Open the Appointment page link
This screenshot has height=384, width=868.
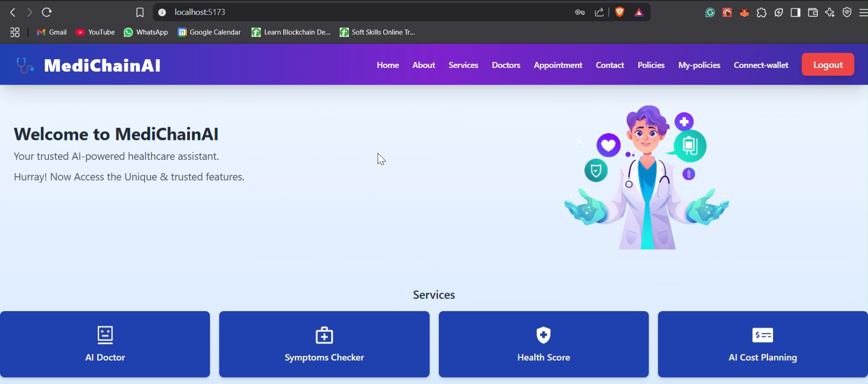[x=558, y=65]
